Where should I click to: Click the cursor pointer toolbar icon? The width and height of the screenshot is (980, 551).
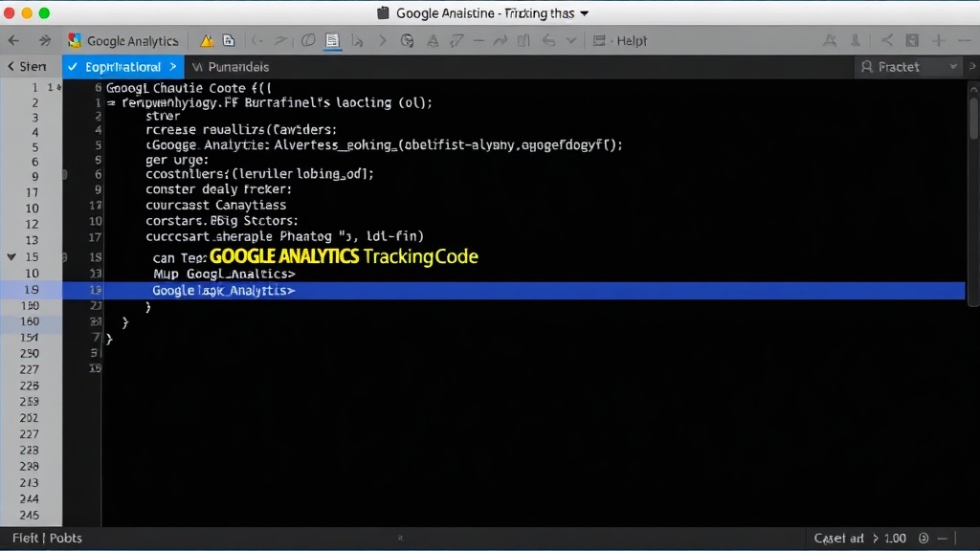(x=358, y=40)
